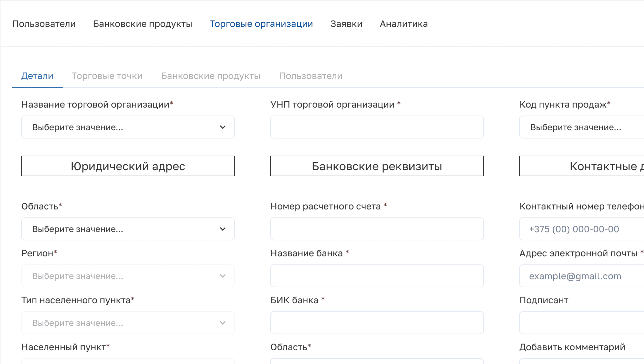
Task: Switch to the Торговые точки tab
Action: [107, 76]
